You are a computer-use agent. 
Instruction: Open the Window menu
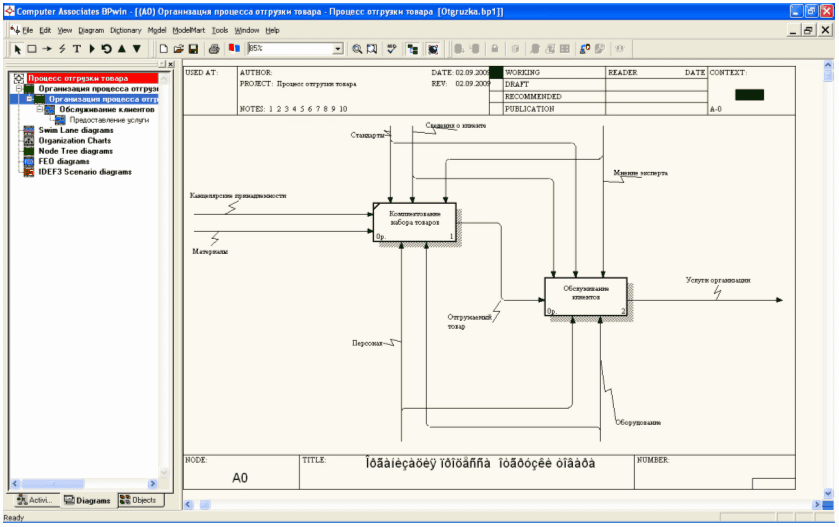click(247, 30)
